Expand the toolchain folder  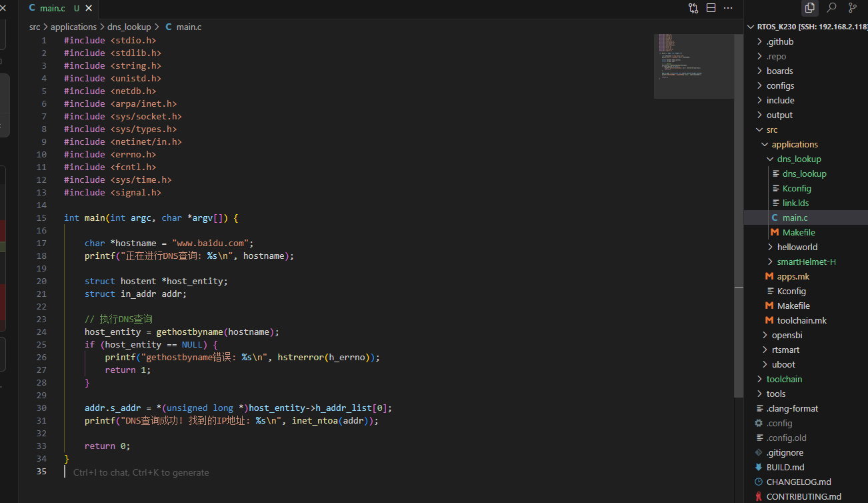pos(760,379)
